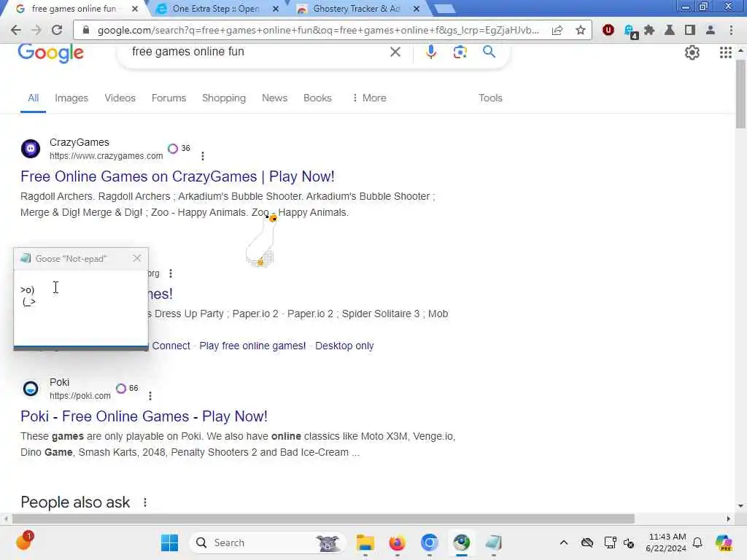
Task: Open a new browser tab
Action: 444,9
